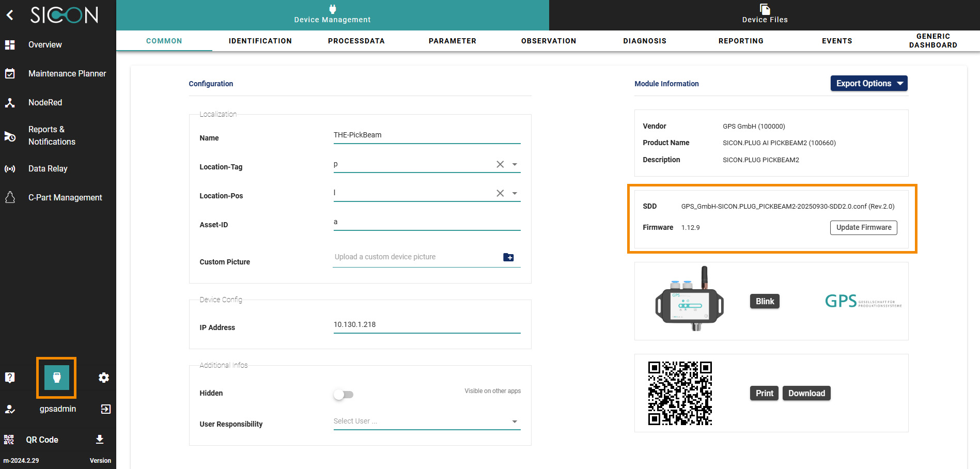Click the Print button for QR code

[764, 393]
